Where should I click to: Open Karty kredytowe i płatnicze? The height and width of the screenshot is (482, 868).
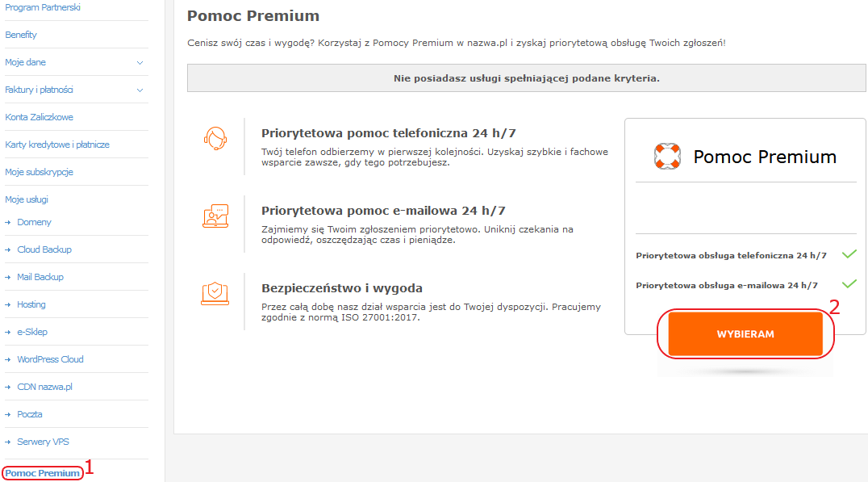pyautogui.click(x=57, y=145)
